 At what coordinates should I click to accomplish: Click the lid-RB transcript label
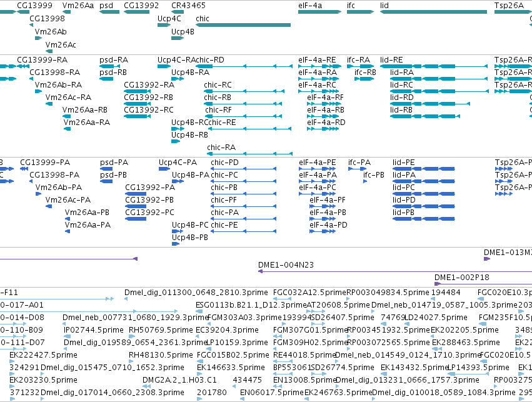(x=401, y=110)
